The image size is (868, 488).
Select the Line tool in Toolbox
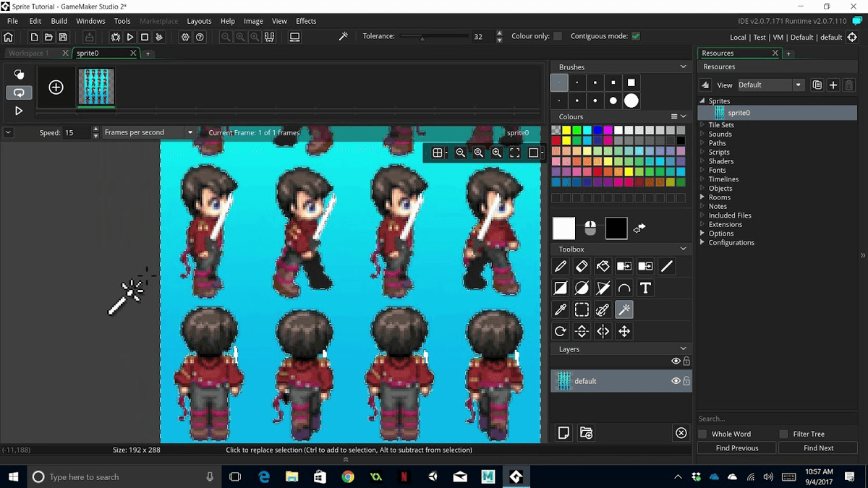coord(667,267)
